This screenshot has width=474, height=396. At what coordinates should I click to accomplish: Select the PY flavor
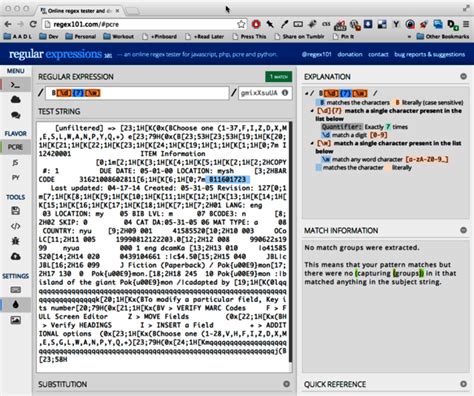15,178
